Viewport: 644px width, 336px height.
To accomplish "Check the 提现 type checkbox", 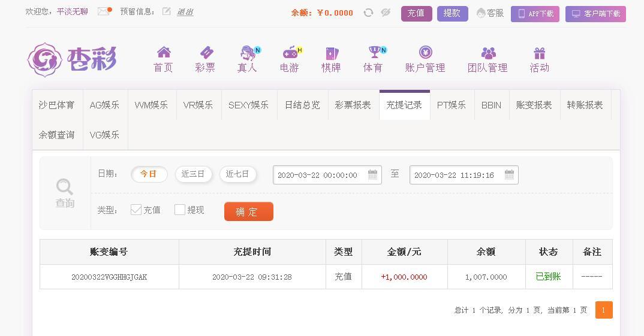I will click(x=180, y=210).
